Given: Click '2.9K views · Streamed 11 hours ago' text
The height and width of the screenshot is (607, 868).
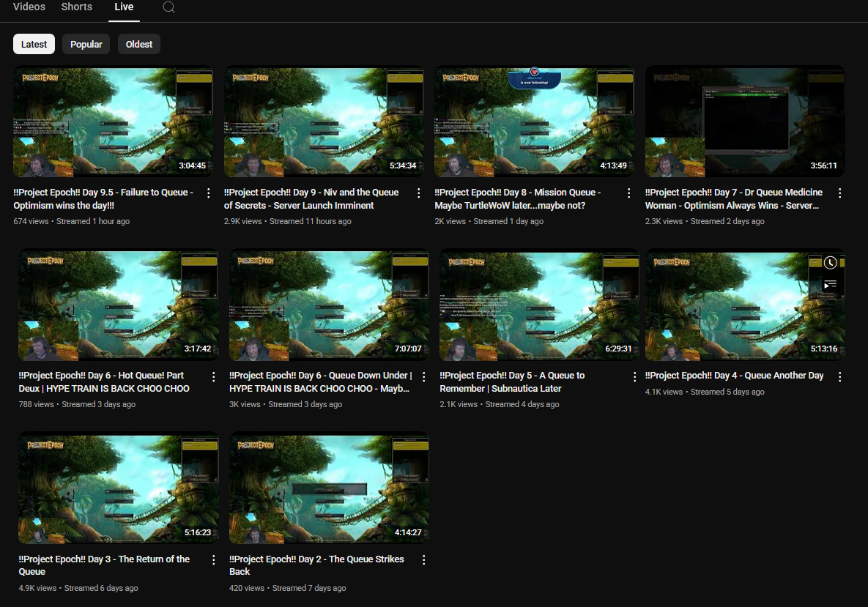Looking at the screenshot, I should pos(288,221).
